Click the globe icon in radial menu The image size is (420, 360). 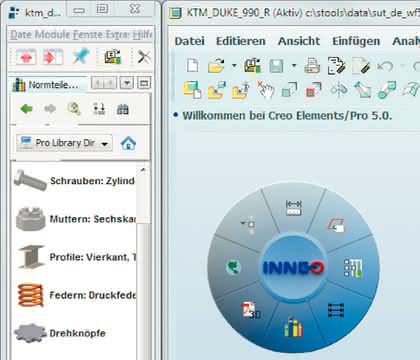tap(233, 267)
